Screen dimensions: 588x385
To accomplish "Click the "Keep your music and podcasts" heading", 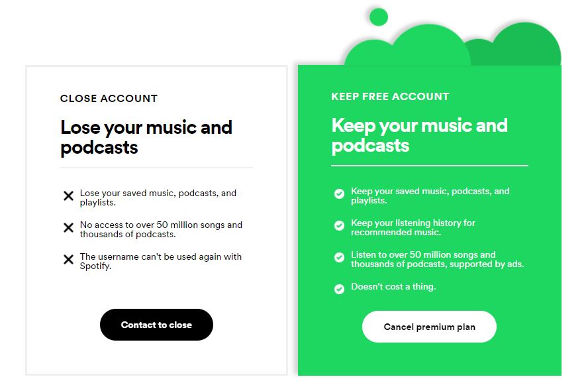I will click(419, 135).
